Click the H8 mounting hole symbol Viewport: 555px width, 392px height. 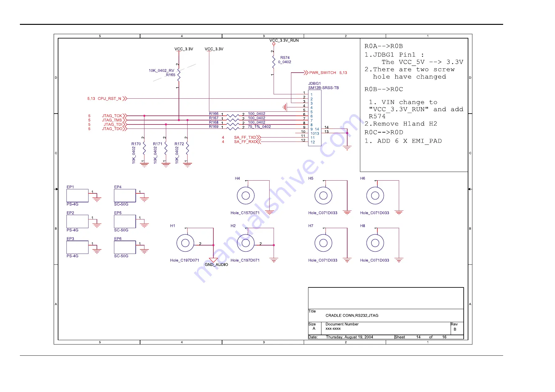pos(375,243)
